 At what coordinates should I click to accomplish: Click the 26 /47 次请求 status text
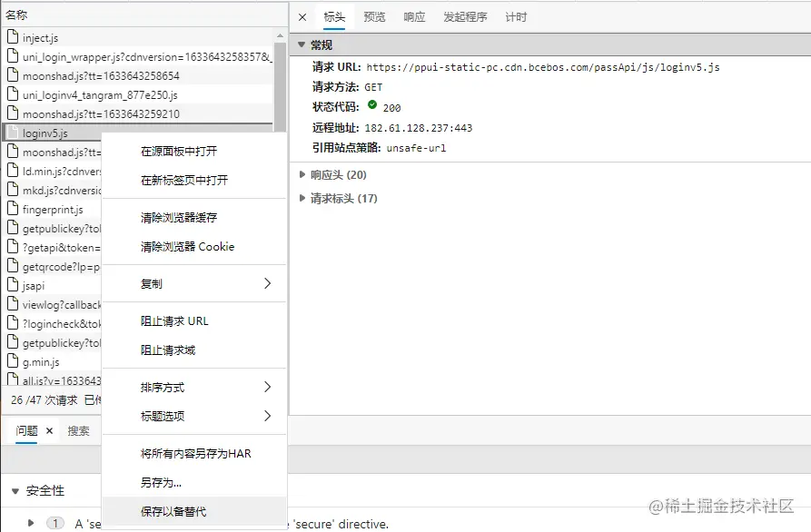point(44,400)
